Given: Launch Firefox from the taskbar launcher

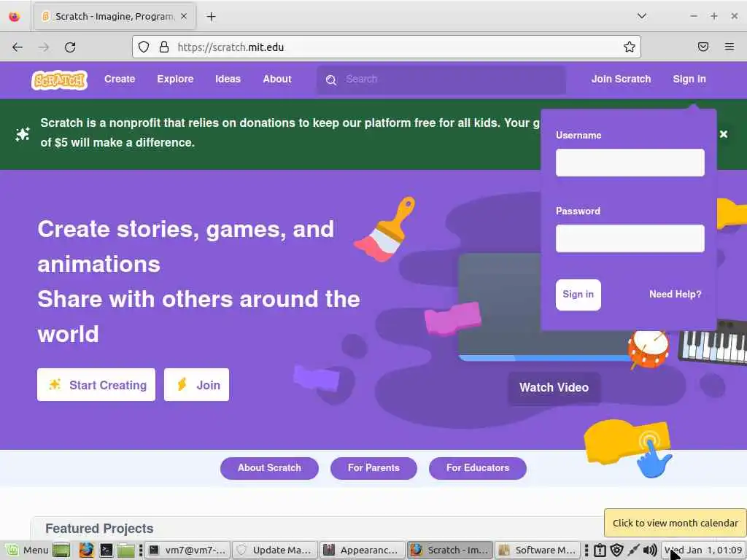Looking at the screenshot, I should (86, 551).
